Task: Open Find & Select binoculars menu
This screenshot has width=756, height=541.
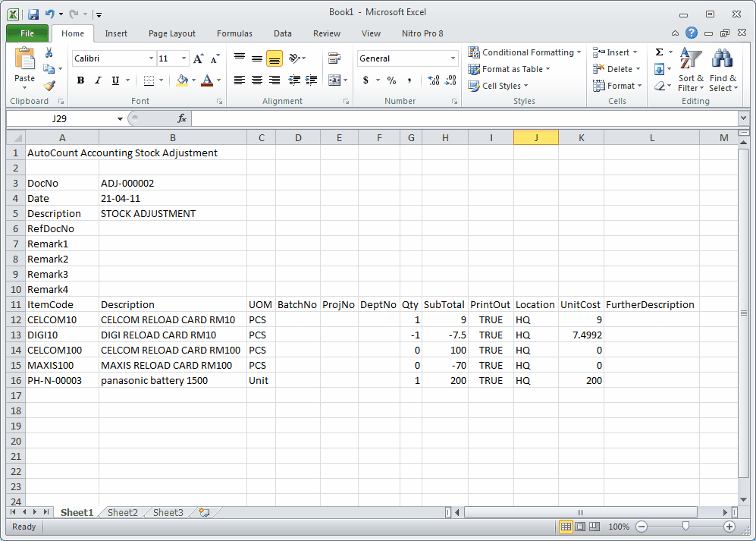Action: click(723, 70)
